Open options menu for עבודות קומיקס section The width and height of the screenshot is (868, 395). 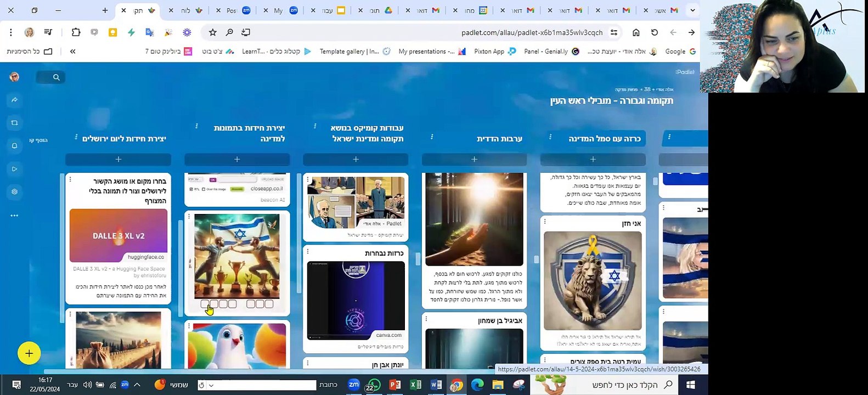click(315, 126)
